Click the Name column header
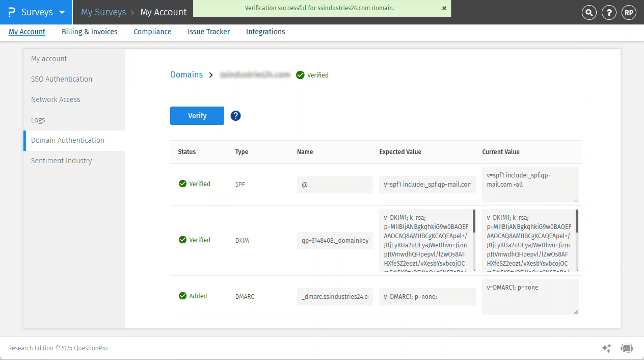 coord(305,152)
